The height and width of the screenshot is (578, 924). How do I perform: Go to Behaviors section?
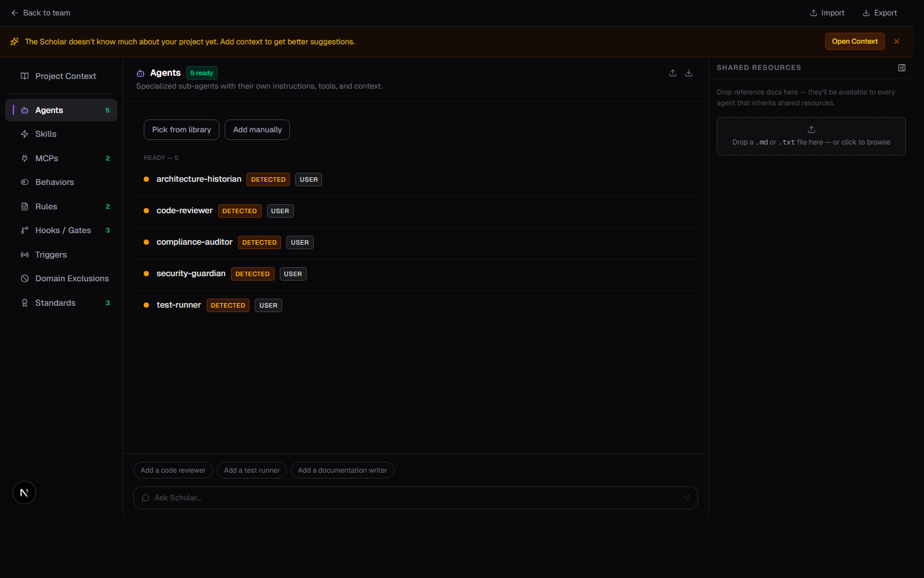[x=61, y=182]
